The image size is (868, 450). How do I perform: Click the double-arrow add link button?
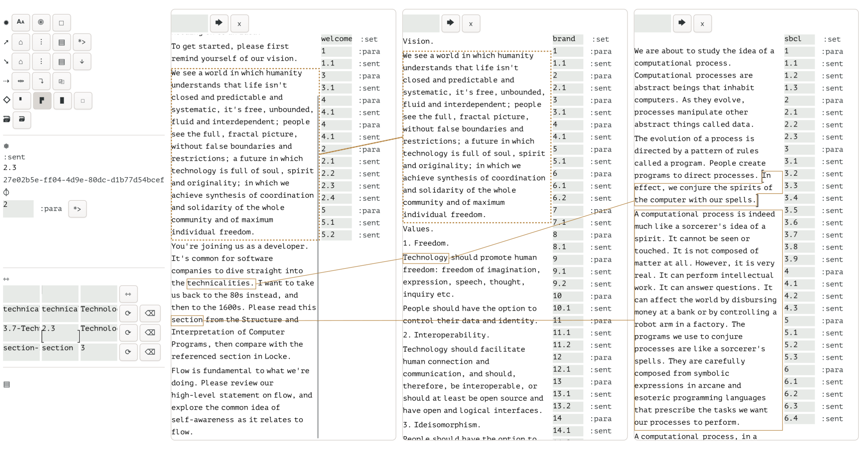click(128, 295)
